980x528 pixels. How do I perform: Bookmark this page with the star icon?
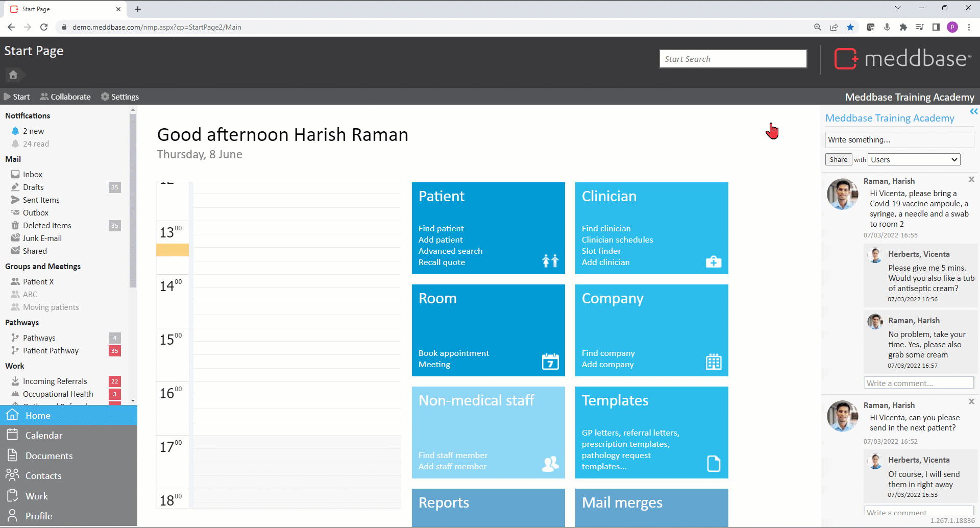click(x=850, y=27)
